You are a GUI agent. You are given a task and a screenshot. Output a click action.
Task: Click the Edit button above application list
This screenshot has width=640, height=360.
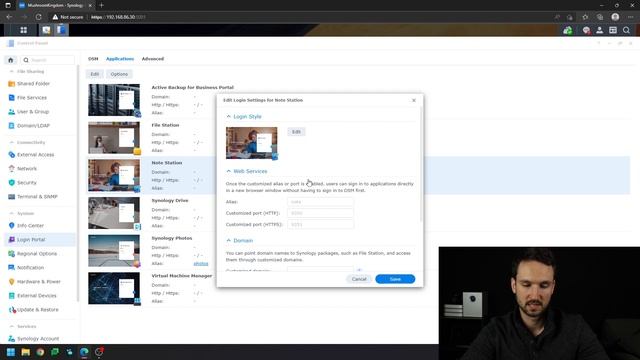coord(95,74)
